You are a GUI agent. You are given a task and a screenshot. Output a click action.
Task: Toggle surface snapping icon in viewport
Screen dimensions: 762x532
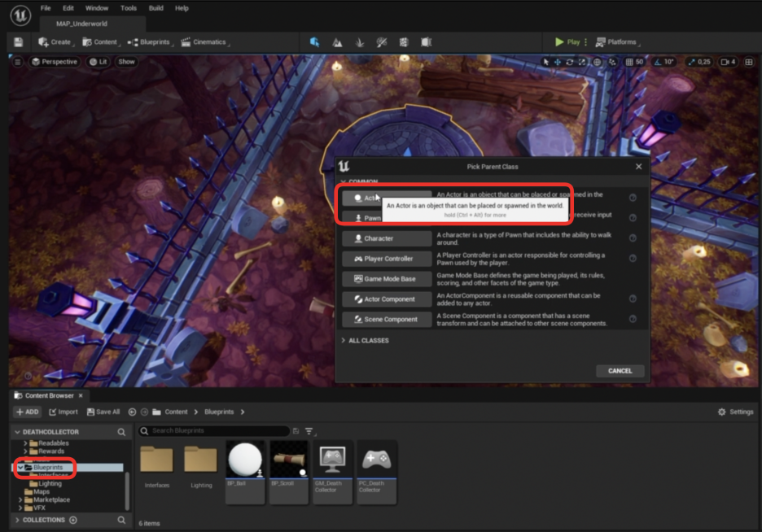[612, 62]
